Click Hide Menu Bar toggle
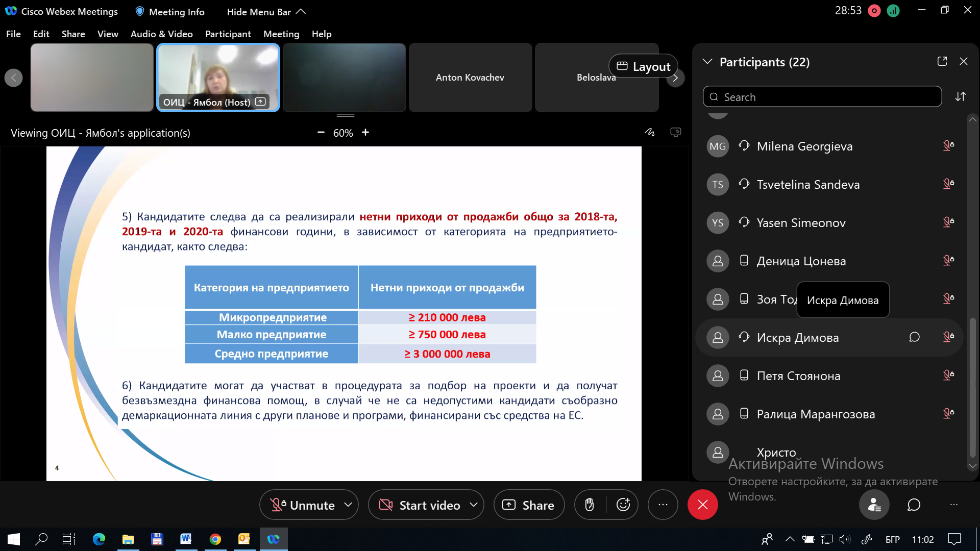Screen dimensions: 980x551 [x=266, y=11]
